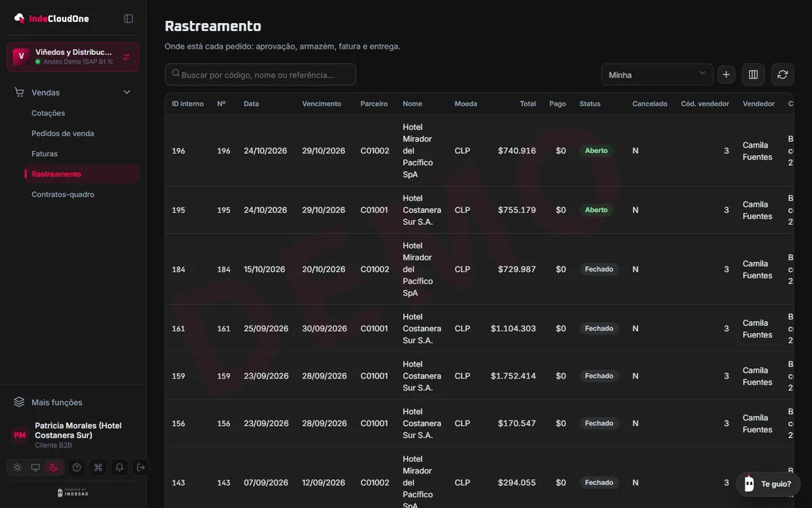Click the ID interno column header
Screen dimensions: 812x508
pyautogui.click(x=187, y=104)
